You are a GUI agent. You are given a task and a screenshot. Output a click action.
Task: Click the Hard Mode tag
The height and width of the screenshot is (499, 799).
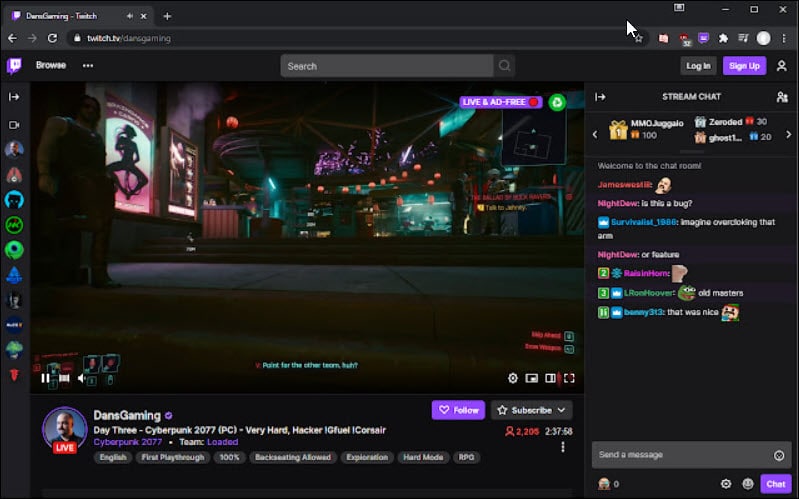(x=423, y=457)
